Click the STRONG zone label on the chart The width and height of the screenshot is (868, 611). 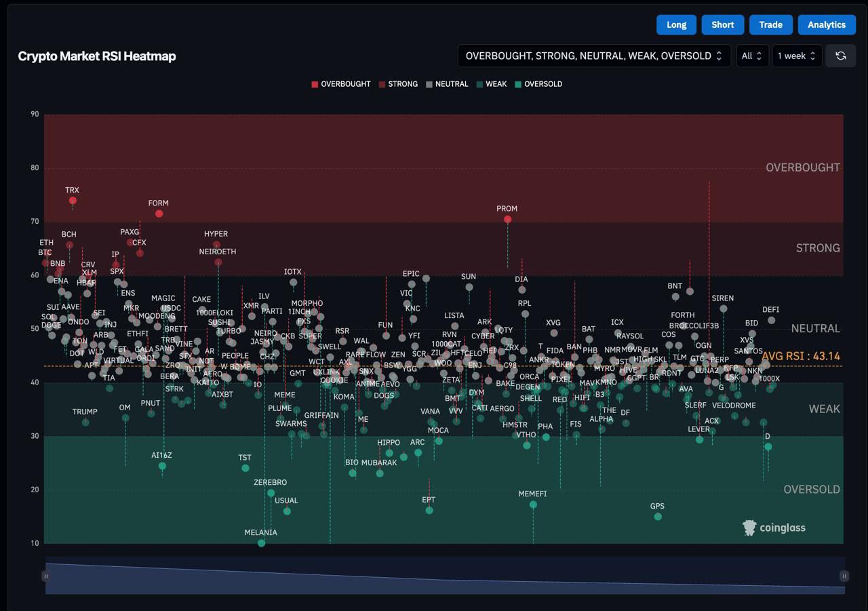pyautogui.click(x=818, y=248)
